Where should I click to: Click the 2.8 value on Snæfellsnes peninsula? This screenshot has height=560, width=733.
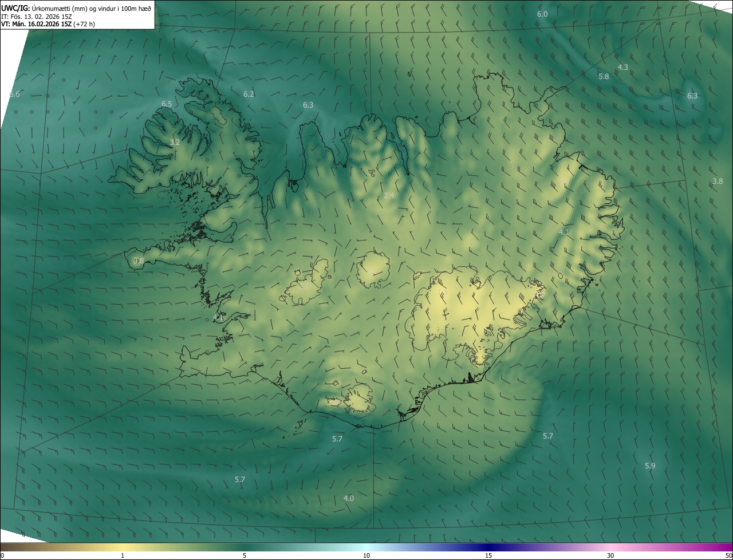[x=139, y=261]
